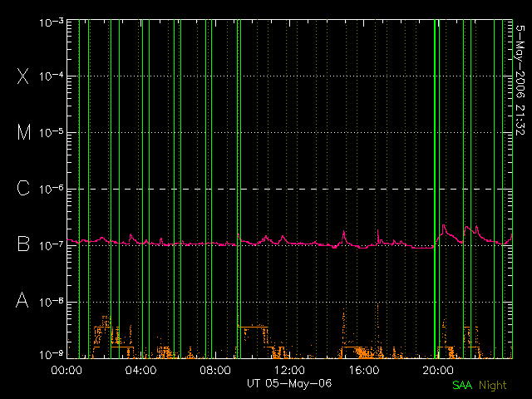Click the B flare class label

23,244
